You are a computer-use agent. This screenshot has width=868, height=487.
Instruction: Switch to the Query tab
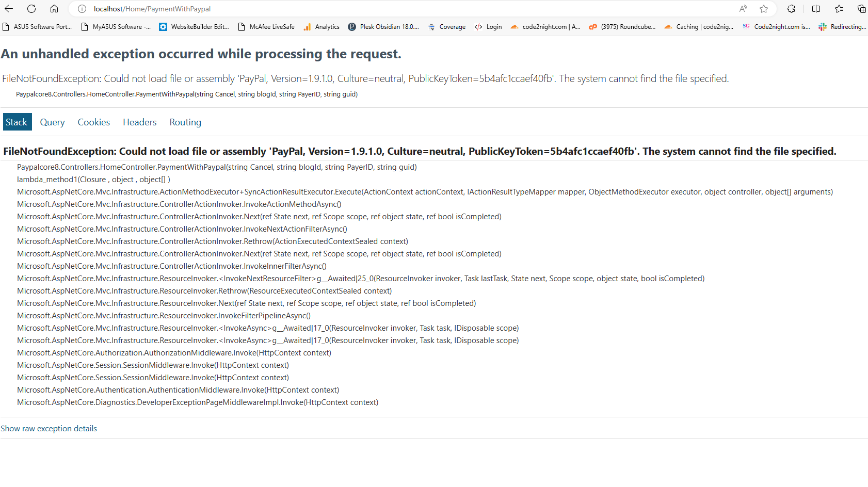point(53,122)
